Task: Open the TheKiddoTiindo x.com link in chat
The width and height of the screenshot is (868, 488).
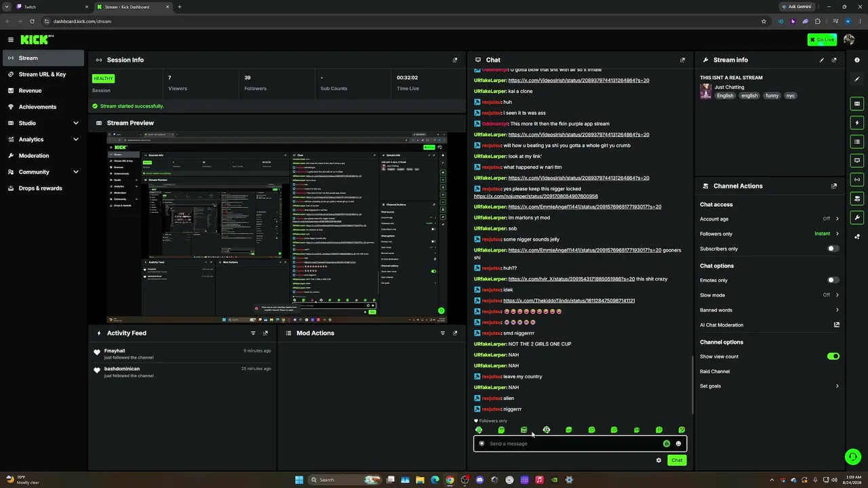Action: click(x=569, y=300)
